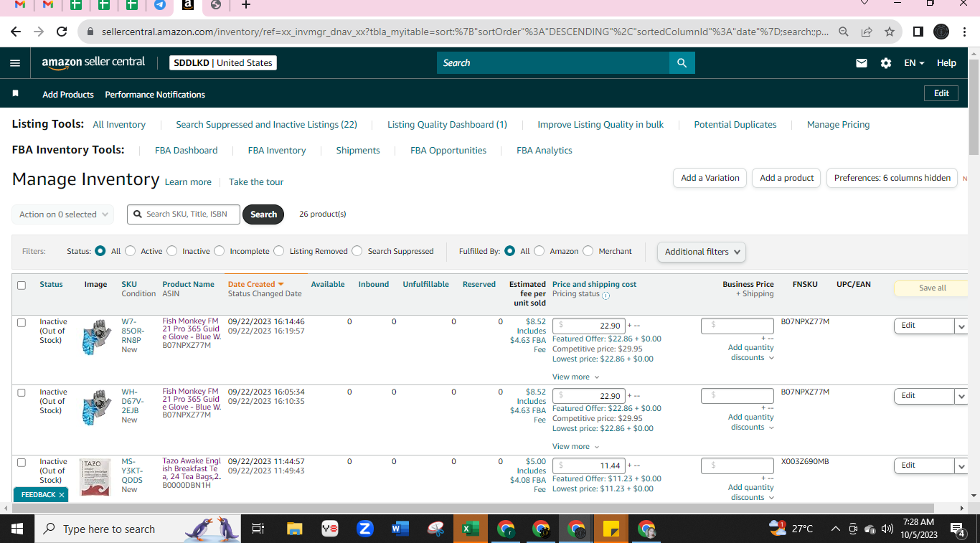Select Fulfilled By Merchant radio button
Image resolution: width=980 pixels, height=543 pixels.
tap(588, 251)
